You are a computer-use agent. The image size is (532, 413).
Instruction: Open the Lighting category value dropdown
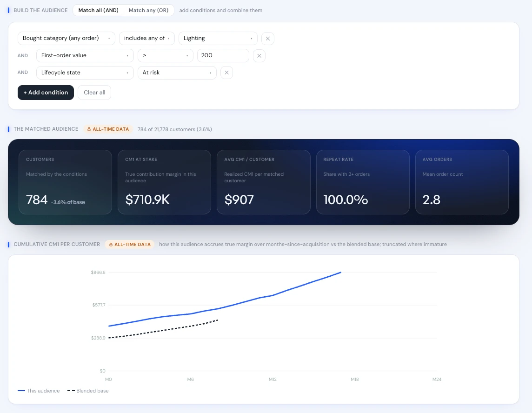(218, 38)
